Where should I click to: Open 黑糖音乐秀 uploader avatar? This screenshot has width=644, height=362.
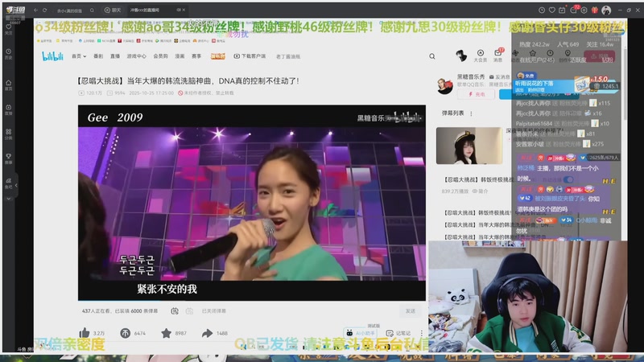coord(444,85)
